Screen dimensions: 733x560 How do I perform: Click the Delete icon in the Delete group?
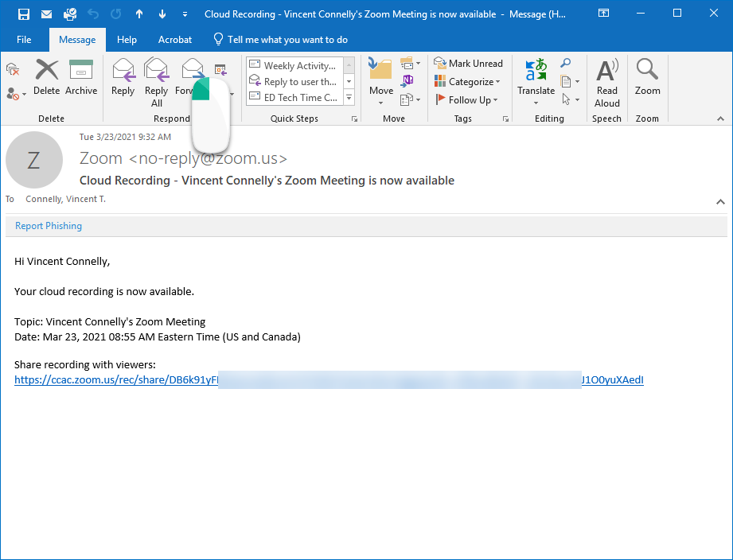click(x=46, y=76)
